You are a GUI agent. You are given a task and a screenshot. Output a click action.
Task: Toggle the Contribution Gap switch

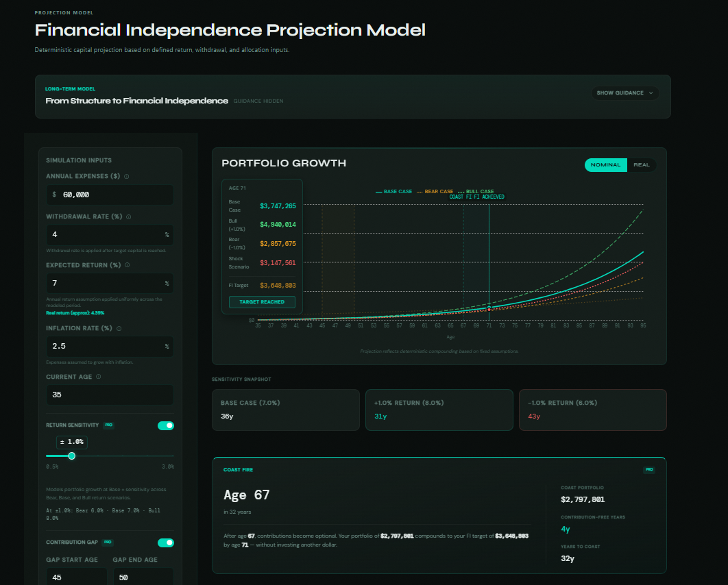tap(166, 543)
